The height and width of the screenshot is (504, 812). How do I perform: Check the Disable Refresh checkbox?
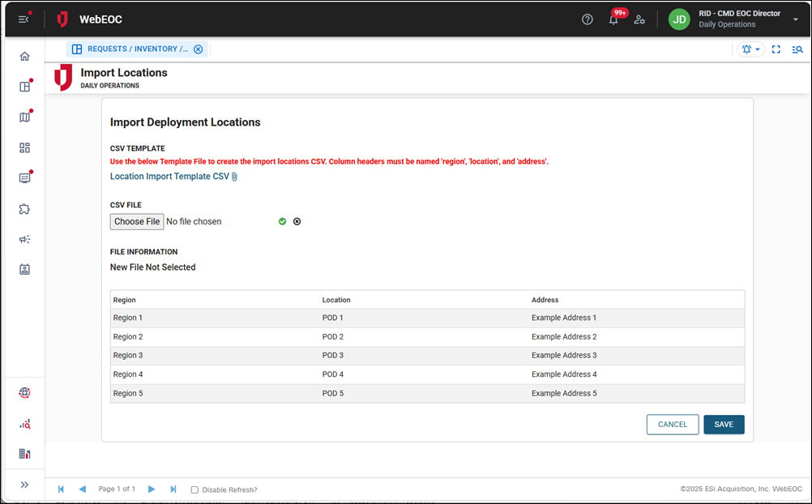(x=194, y=489)
